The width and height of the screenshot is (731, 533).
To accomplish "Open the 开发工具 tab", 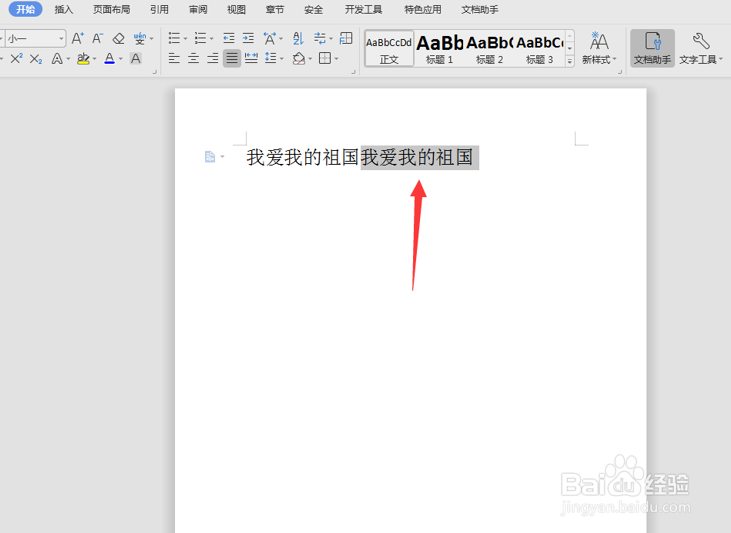I will (363, 9).
